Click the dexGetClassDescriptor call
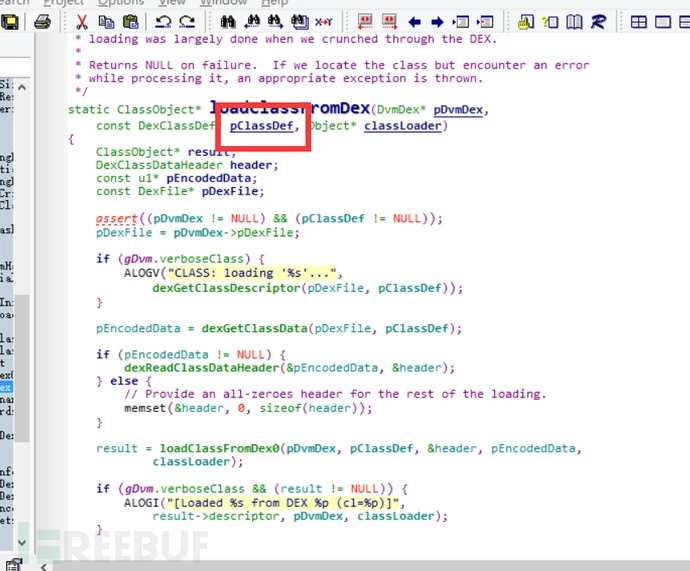The height and width of the screenshot is (571, 690). 226,289
